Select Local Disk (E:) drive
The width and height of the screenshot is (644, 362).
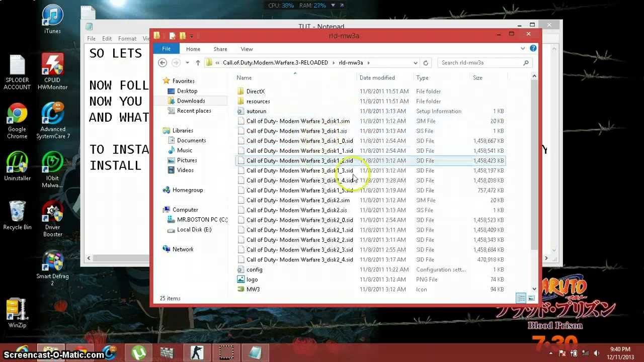pyautogui.click(x=194, y=230)
